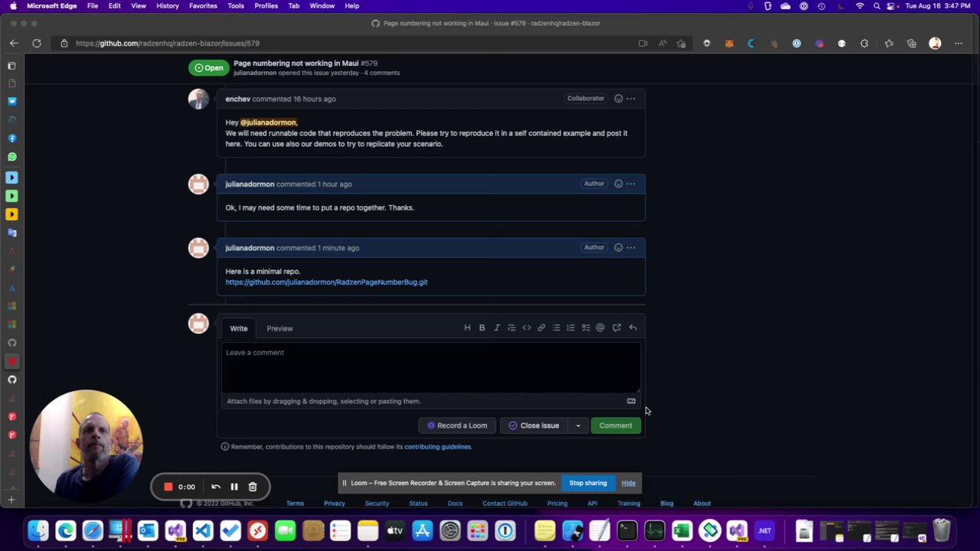Open the Edge profile avatar
The height and width of the screenshot is (551, 980).
[x=935, y=44]
